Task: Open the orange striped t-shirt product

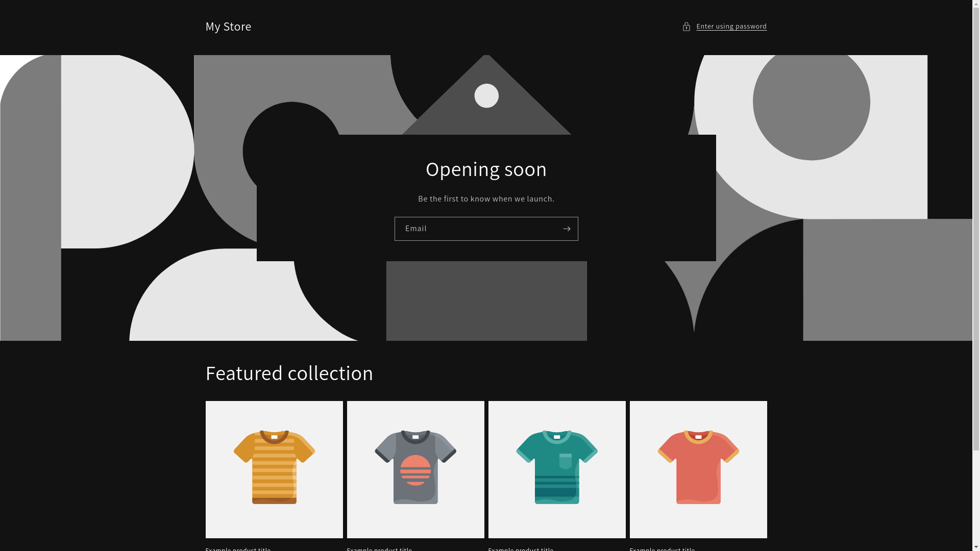Action: (274, 469)
